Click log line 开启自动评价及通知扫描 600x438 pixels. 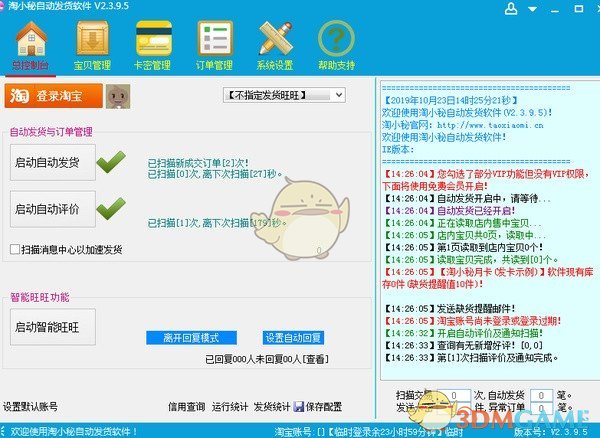pos(463,333)
